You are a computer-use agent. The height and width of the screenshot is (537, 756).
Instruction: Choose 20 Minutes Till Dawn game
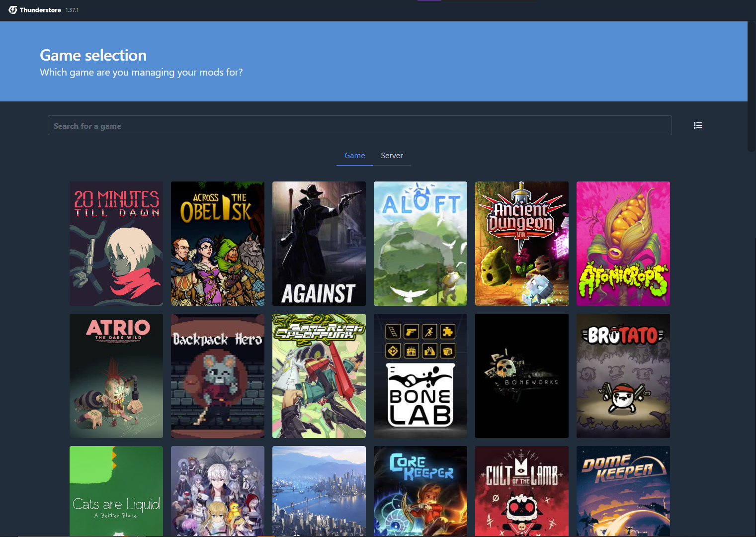click(x=116, y=244)
